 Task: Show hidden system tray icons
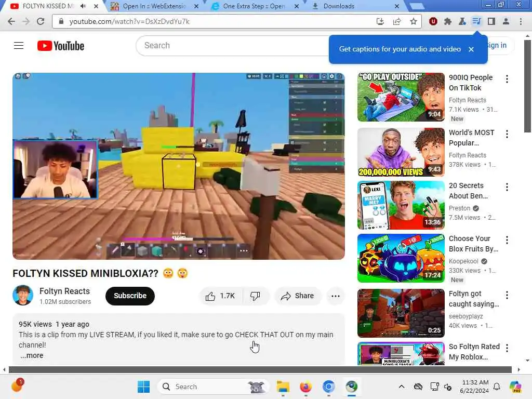(x=402, y=387)
